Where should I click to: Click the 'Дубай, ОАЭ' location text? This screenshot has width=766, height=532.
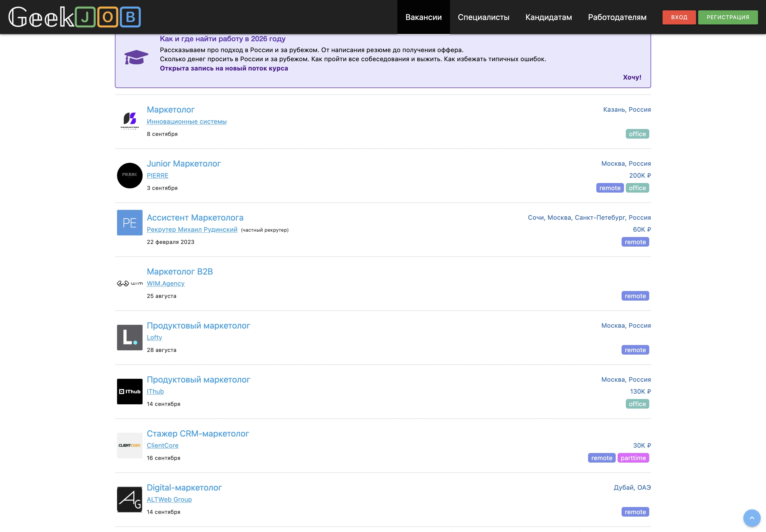click(x=632, y=488)
